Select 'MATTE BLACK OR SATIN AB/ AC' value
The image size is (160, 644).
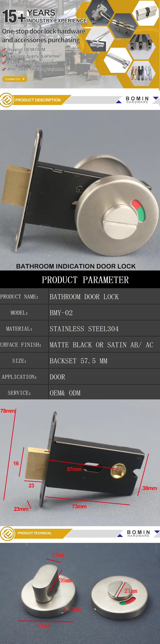click(x=102, y=344)
